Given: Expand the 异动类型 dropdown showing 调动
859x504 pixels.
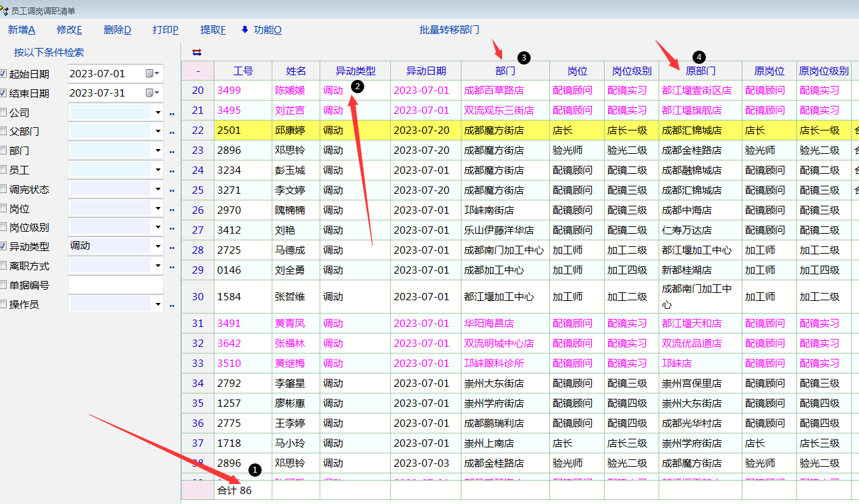Looking at the screenshot, I should click(158, 246).
